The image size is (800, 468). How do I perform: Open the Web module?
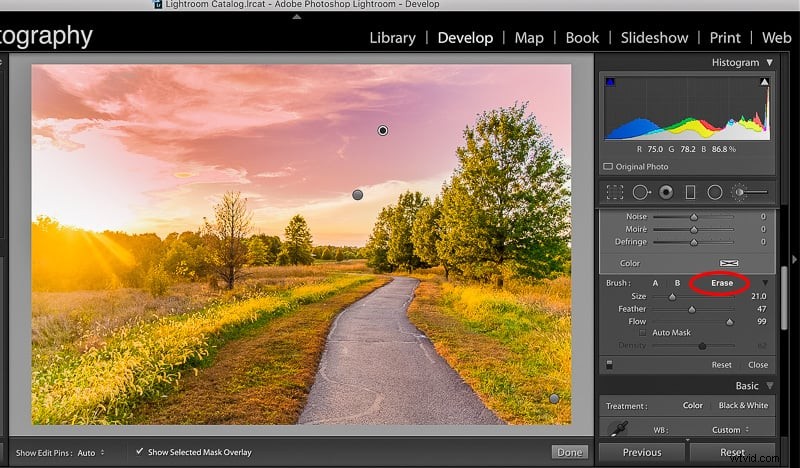[777, 38]
